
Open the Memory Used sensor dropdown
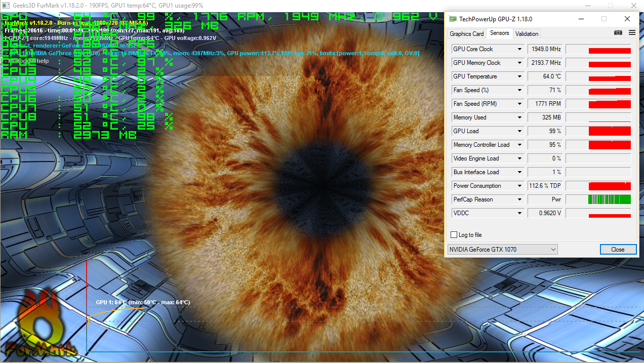[519, 117]
